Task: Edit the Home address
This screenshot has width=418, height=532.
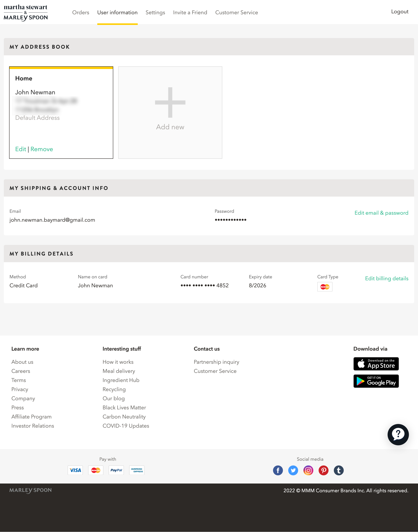Action: 21,149
